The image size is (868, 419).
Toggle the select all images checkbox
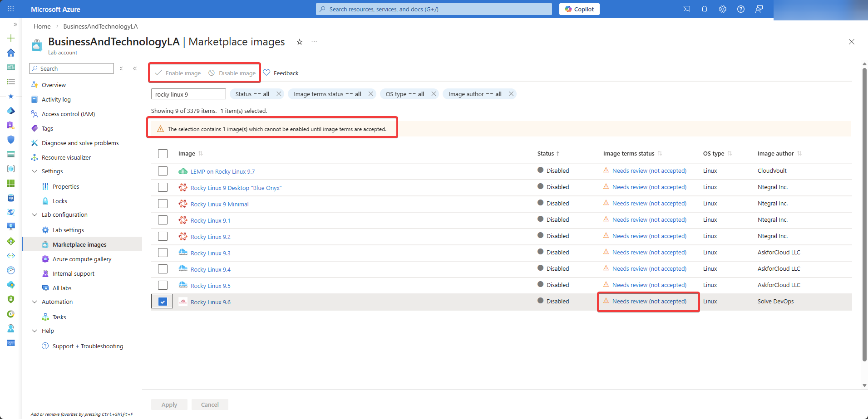click(x=163, y=154)
